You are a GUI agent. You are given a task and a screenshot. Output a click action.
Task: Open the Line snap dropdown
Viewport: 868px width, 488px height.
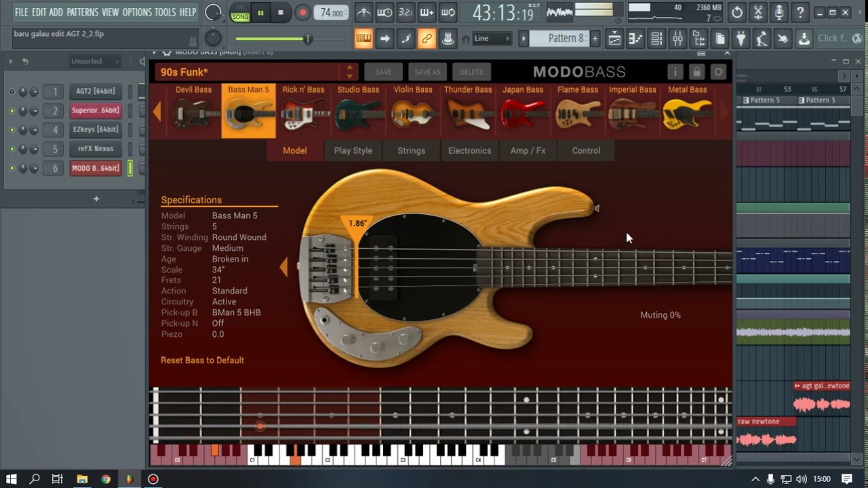[492, 39]
